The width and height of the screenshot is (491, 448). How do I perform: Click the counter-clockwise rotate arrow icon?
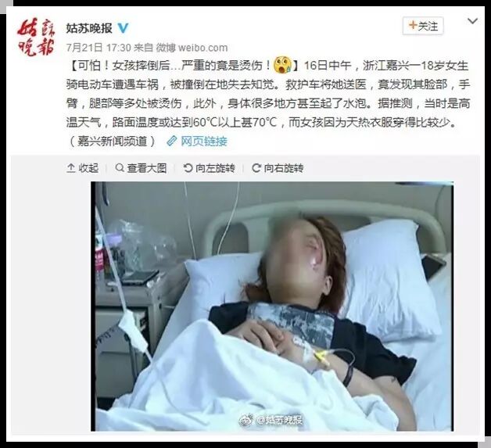(188, 168)
